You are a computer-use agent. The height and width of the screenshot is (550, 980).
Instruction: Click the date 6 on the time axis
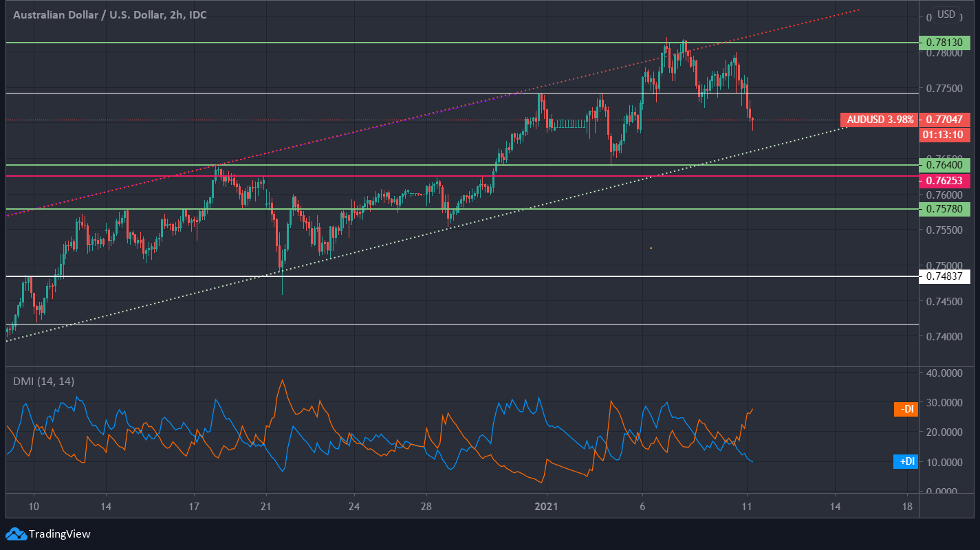pos(642,507)
